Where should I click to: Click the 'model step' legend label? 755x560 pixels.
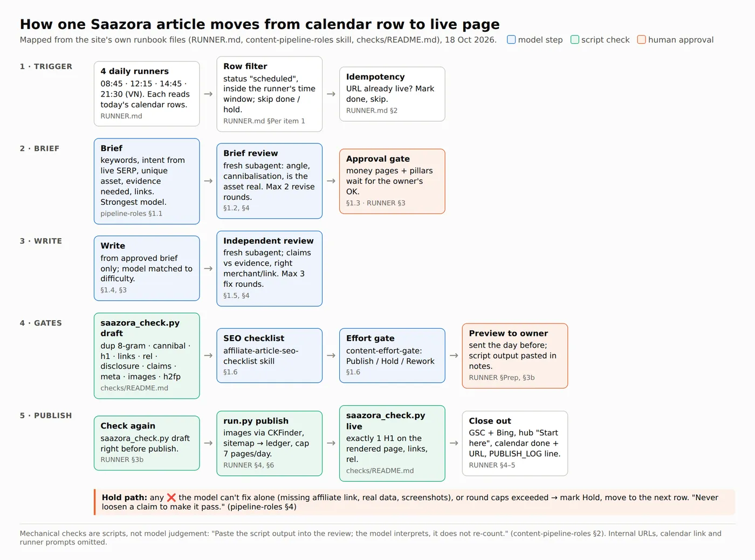click(540, 40)
